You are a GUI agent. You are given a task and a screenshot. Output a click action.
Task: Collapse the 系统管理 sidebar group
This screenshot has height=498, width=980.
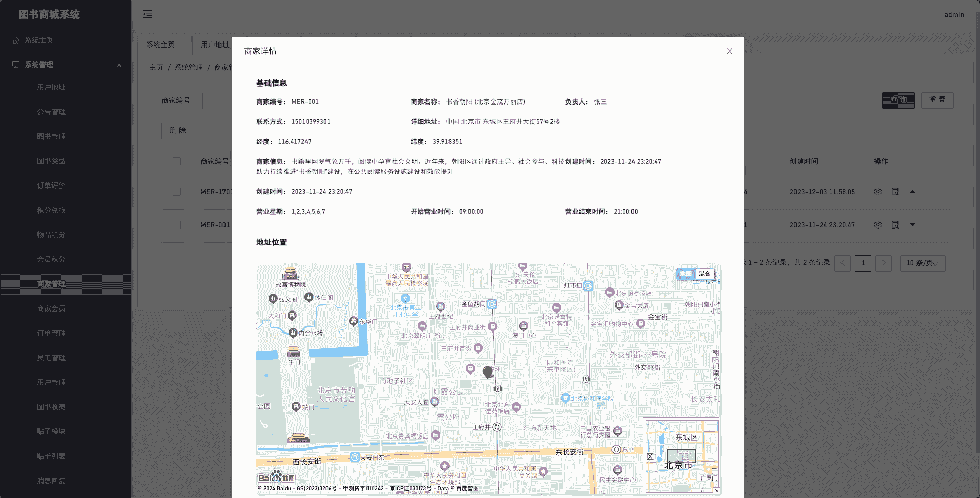tap(66, 65)
